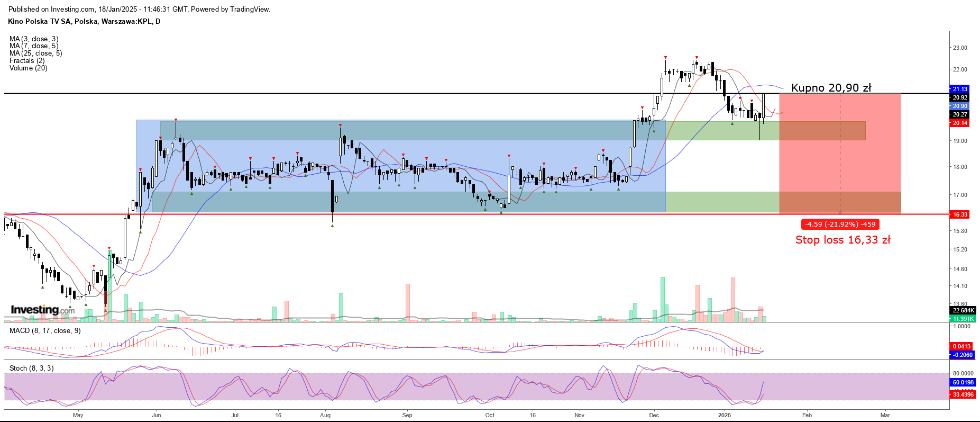
Task: Click the blue -0.2060 MACD value tag
Action: [962, 355]
